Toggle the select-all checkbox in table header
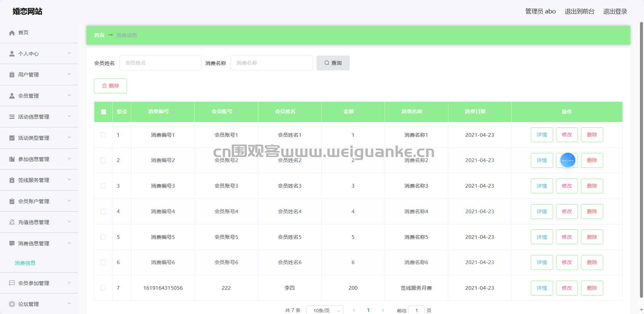The width and height of the screenshot is (644, 314). [x=103, y=112]
